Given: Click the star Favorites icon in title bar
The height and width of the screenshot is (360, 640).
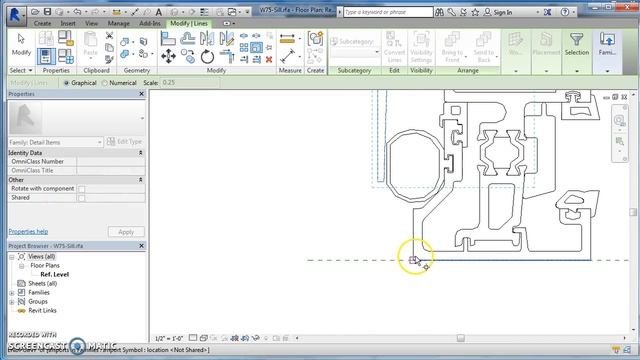Looking at the screenshot, I should click(x=475, y=12).
